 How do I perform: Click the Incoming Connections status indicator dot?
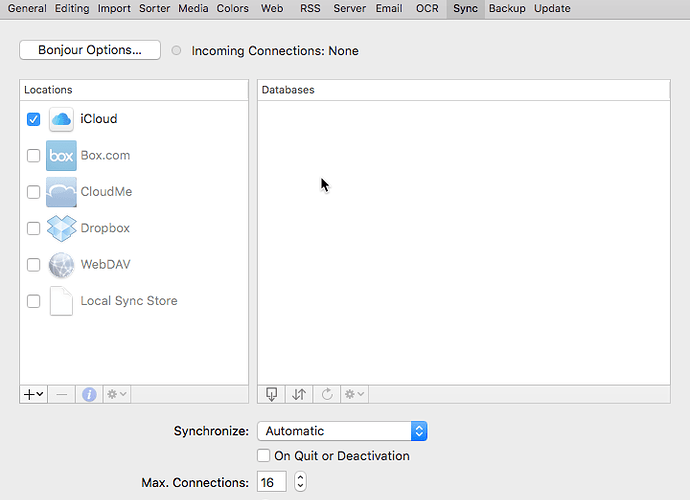[x=176, y=51]
